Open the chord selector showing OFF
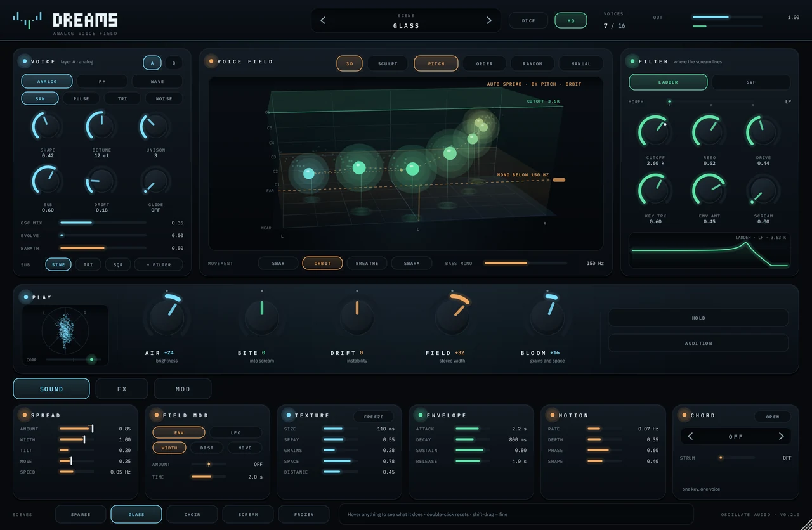This screenshot has height=530, width=812. tap(736, 436)
